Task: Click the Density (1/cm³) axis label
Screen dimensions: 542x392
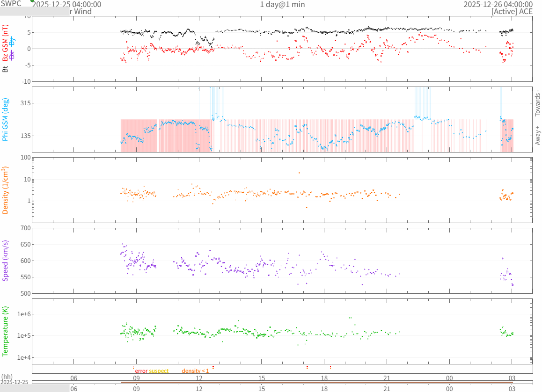Action: (x=5, y=190)
